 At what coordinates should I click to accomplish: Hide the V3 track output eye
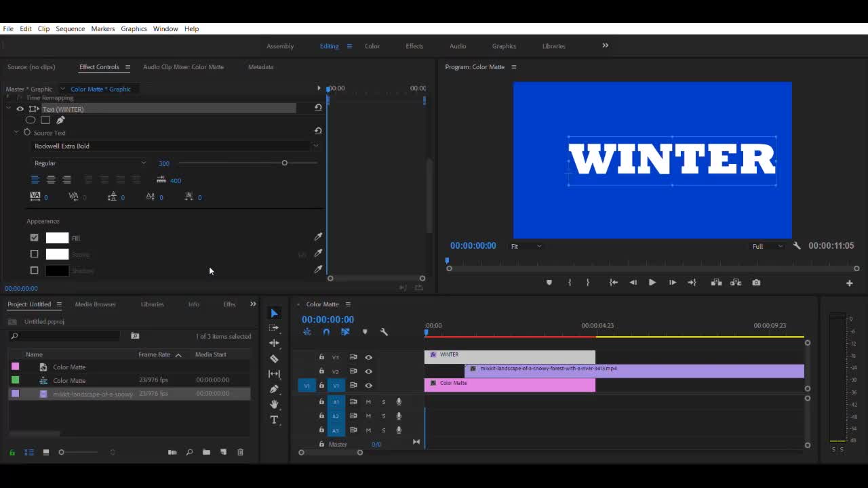coord(368,357)
